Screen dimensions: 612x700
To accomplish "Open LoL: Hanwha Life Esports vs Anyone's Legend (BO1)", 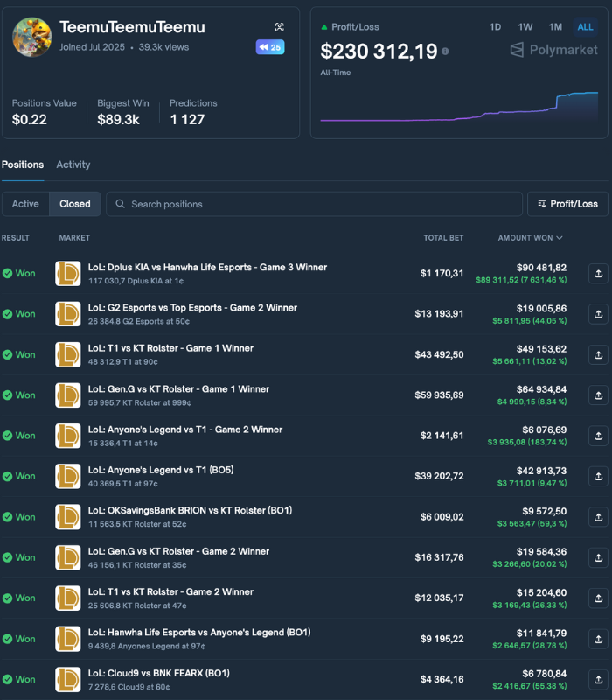I will (x=199, y=633).
